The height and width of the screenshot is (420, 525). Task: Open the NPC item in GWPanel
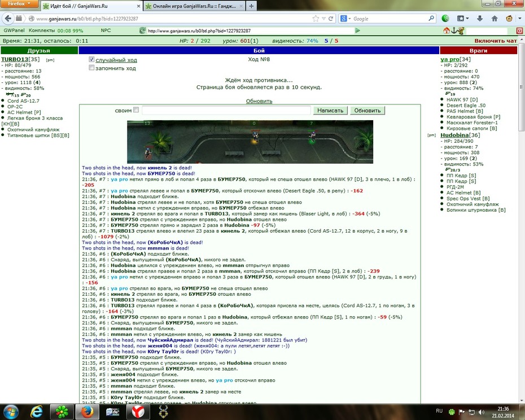pos(106,30)
